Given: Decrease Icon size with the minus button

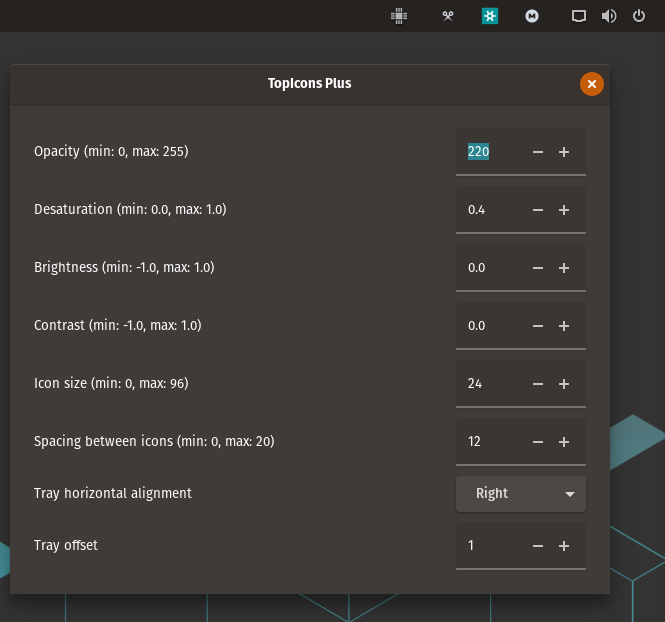Looking at the screenshot, I should tap(538, 384).
